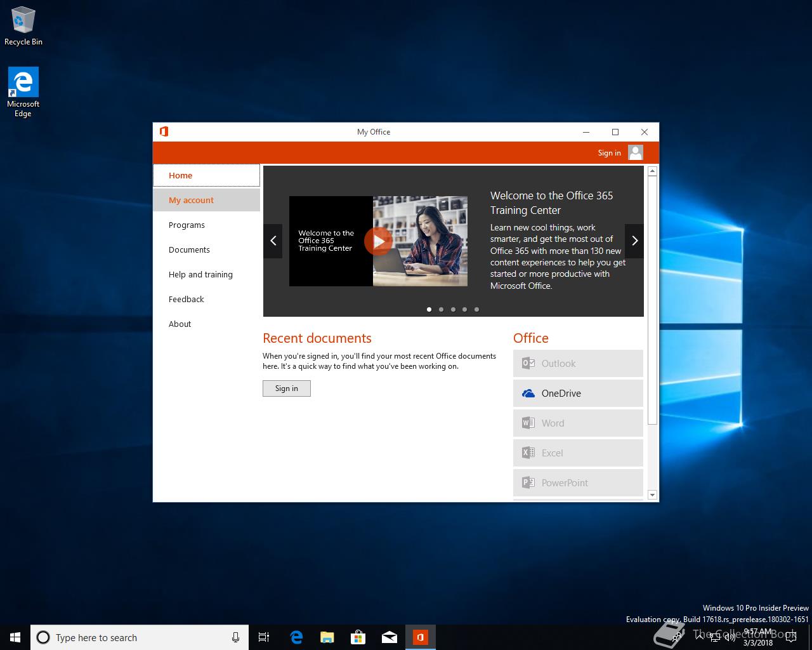Screen dimensions: 812x650
Task: Select the third carousel page dot
Action: click(453, 310)
